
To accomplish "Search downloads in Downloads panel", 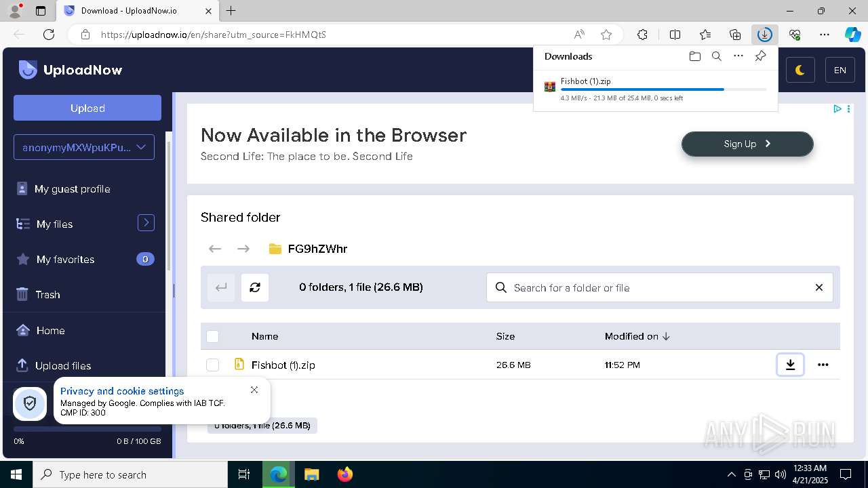I will [716, 56].
